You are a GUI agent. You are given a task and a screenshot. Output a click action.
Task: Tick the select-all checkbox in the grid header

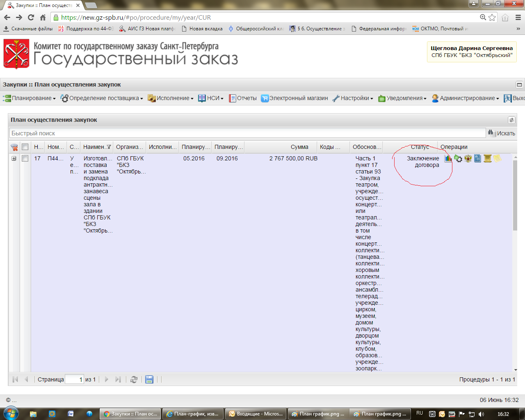25,147
